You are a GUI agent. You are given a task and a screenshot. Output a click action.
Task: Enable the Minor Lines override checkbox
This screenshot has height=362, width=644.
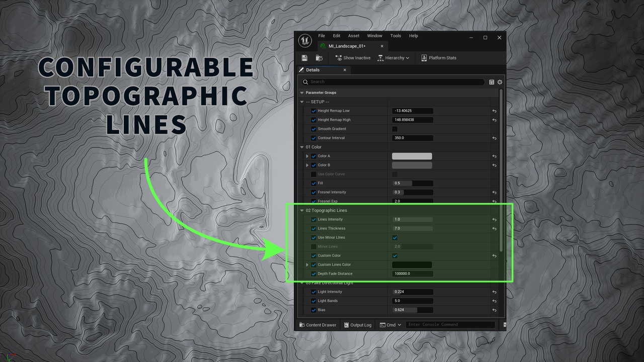point(313,247)
